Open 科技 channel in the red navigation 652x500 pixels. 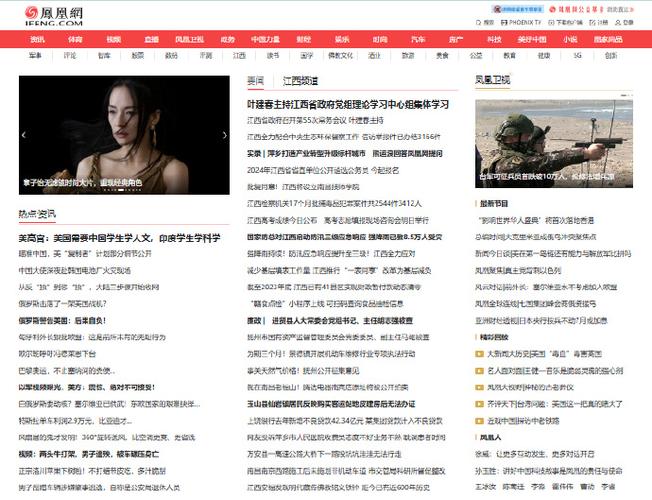[x=494, y=40]
